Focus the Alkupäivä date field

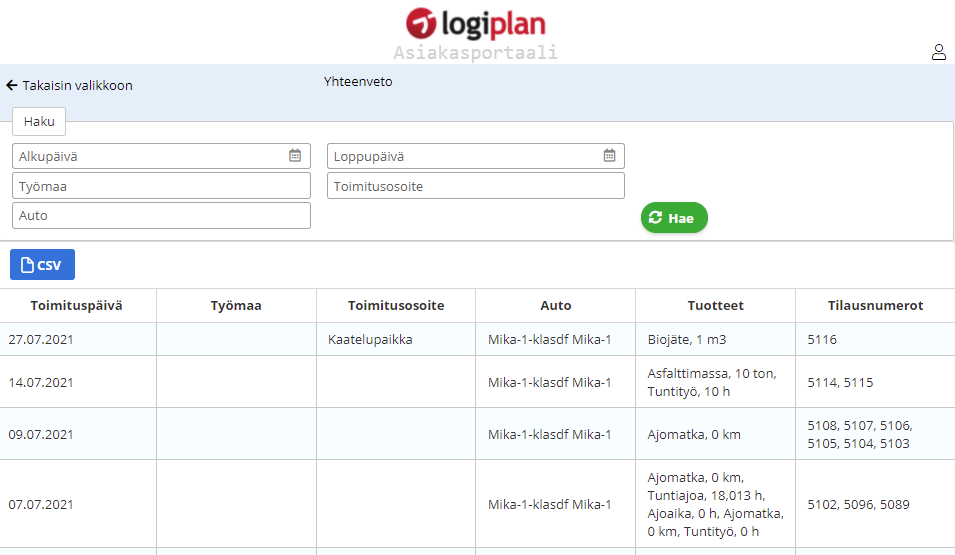tap(150, 156)
